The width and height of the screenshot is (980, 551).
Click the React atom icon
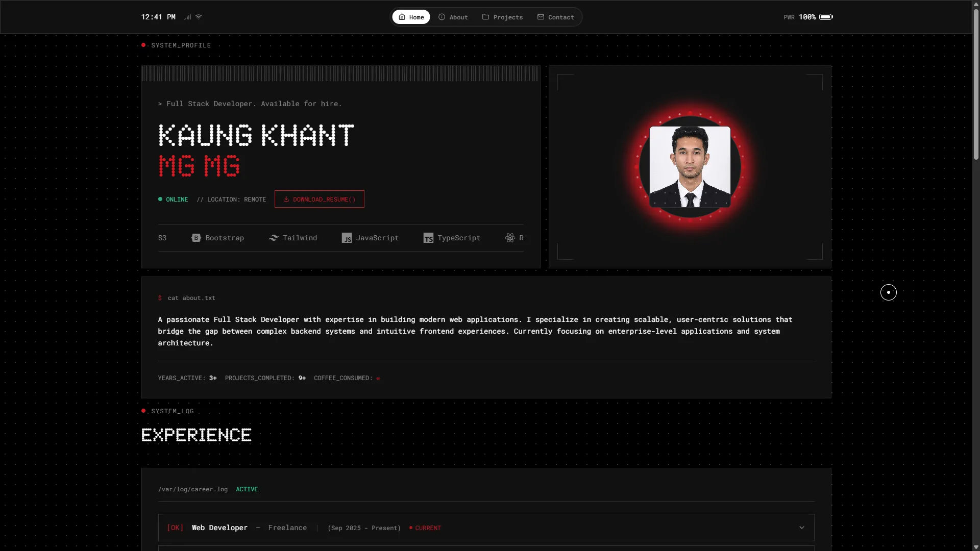point(510,238)
